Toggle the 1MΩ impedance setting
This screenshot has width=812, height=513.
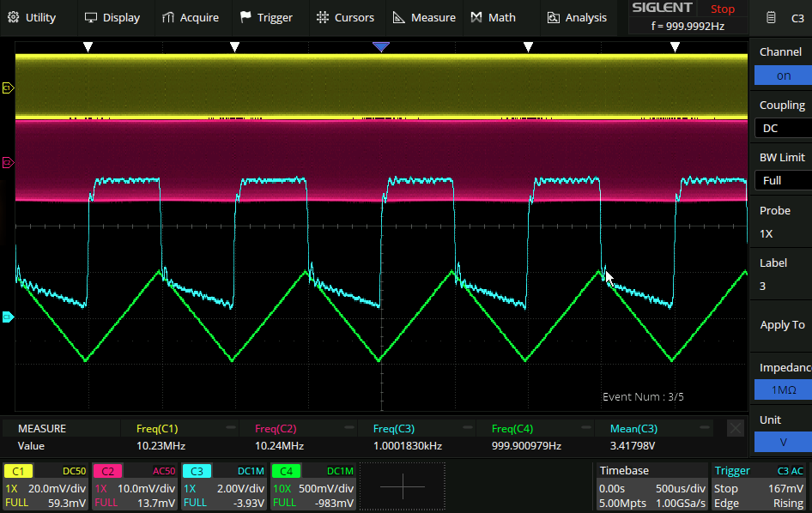click(783, 389)
